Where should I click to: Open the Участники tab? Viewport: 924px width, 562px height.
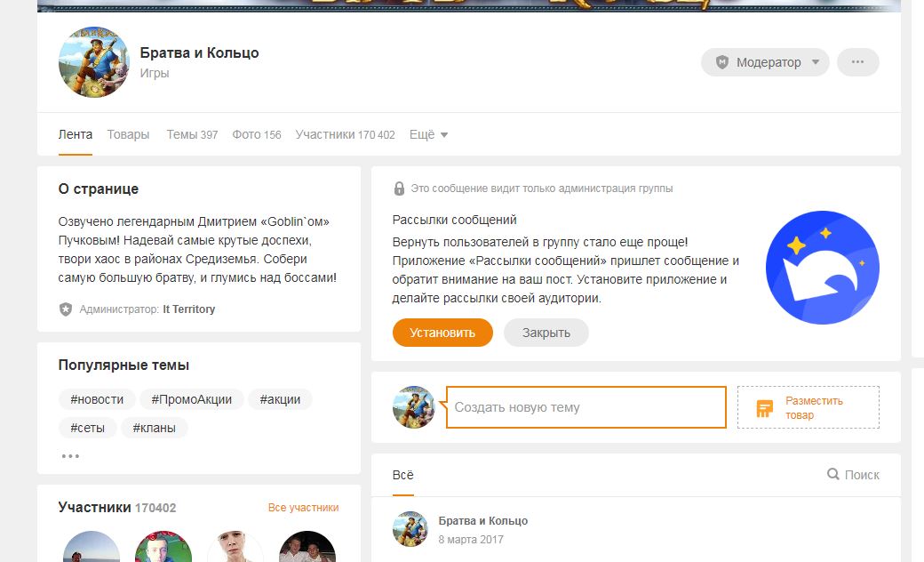pyautogui.click(x=345, y=135)
